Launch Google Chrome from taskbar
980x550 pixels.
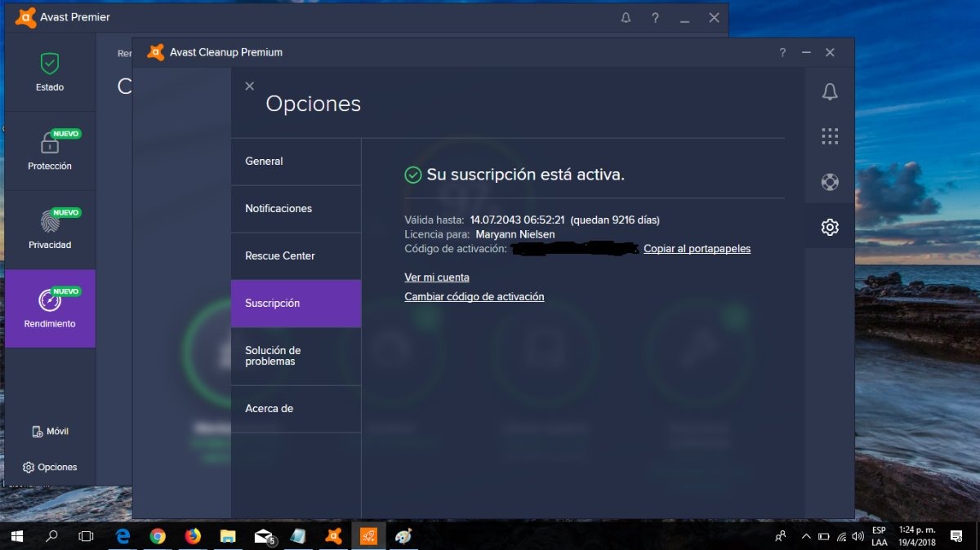point(158,535)
